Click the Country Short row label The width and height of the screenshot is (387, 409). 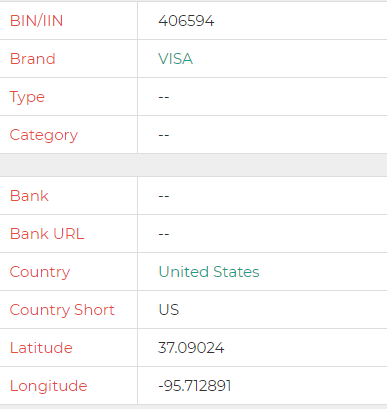click(x=62, y=310)
